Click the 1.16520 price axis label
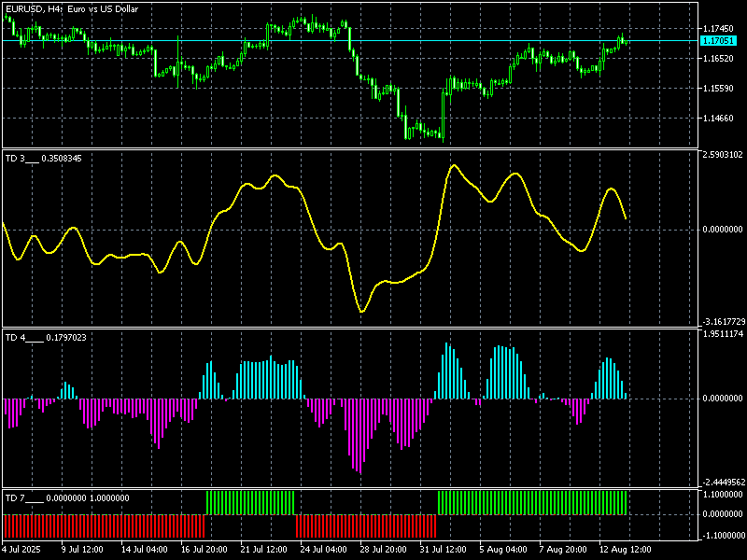This screenshot has height=560, width=747. pyautogui.click(x=718, y=59)
